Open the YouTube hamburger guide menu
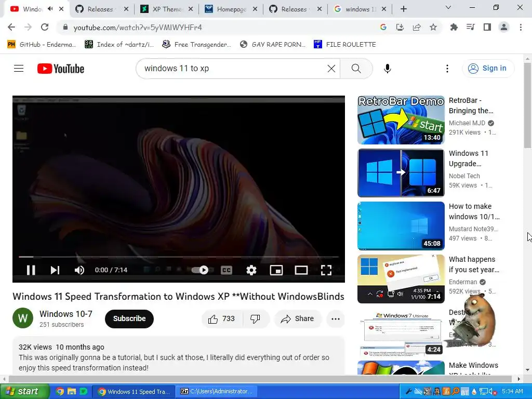Image resolution: width=532 pixels, height=399 pixels. (x=19, y=69)
